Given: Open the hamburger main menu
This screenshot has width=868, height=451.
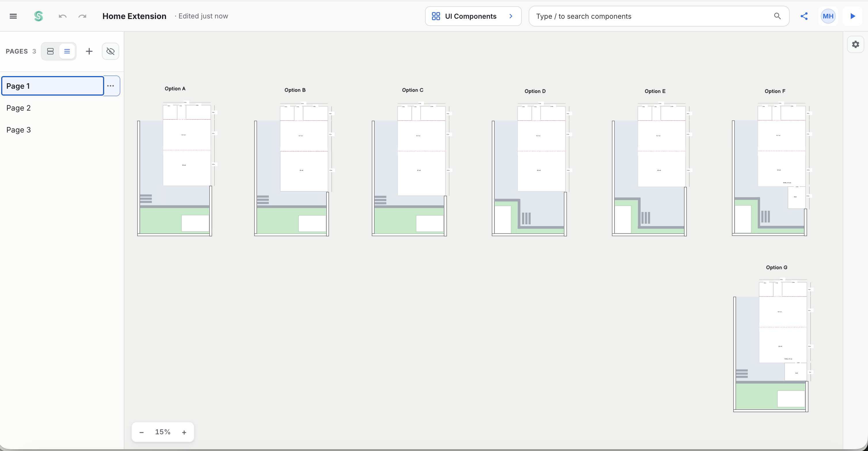Looking at the screenshot, I should tap(13, 16).
